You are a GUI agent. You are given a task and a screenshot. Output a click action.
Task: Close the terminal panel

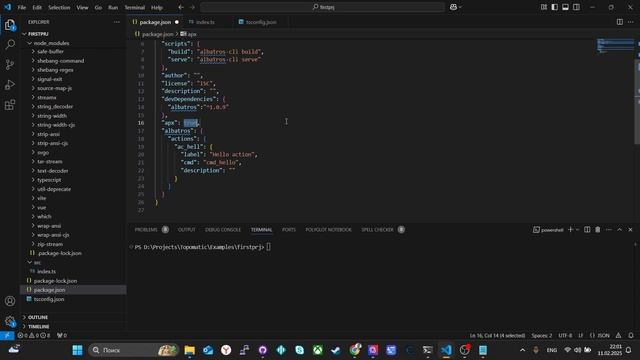click(630, 230)
